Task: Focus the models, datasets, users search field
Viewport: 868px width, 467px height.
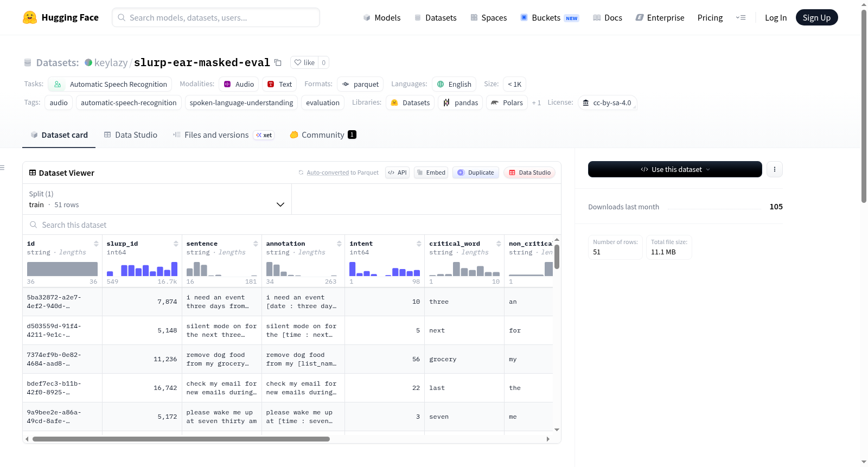Action: [x=216, y=17]
